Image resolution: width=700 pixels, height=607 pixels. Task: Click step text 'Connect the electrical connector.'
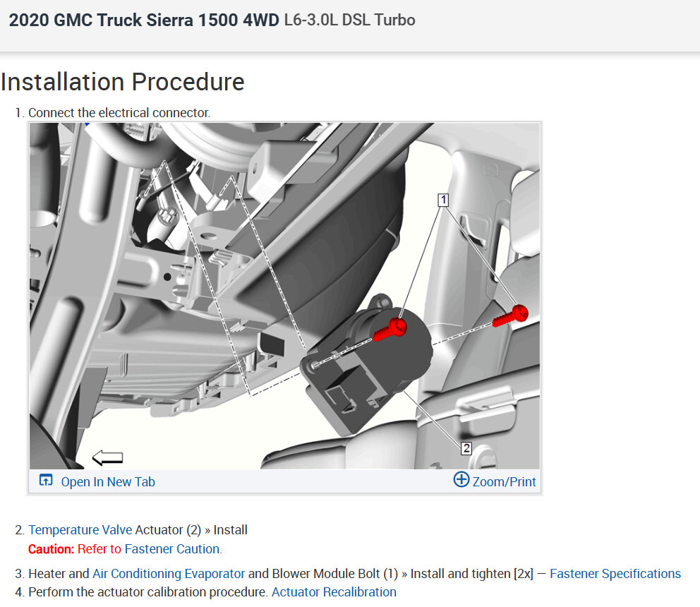[x=119, y=113]
